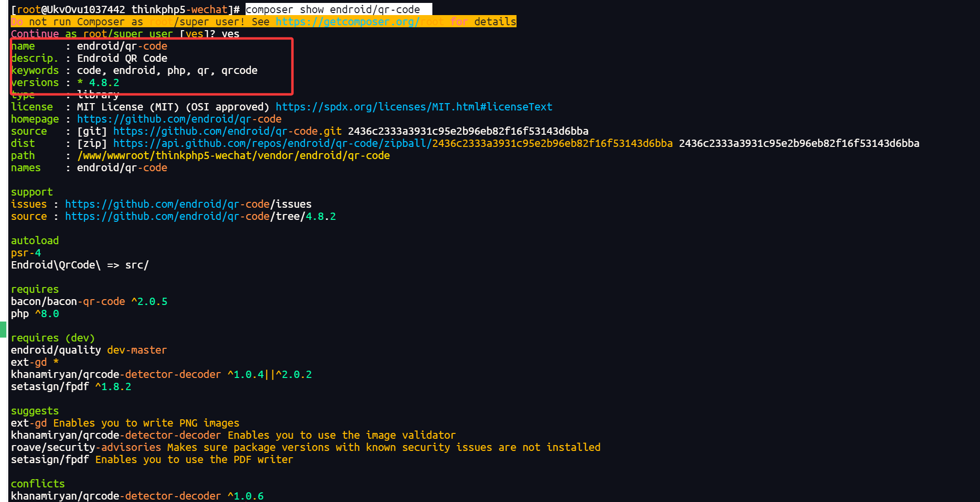Viewport: 980px width, 502px height.
Task: Select the 'php ^8.0' requirement line
Action: click(35, 314)
